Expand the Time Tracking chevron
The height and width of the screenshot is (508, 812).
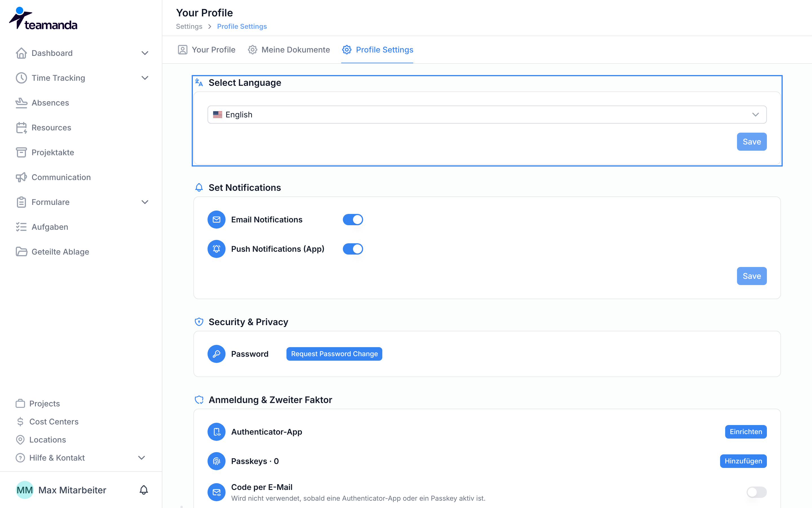145,78
